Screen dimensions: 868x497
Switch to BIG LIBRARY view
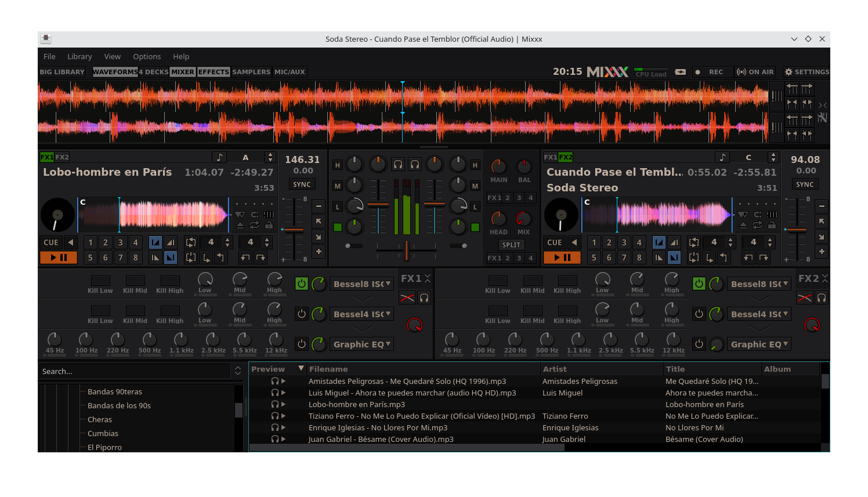coord(62,72)
